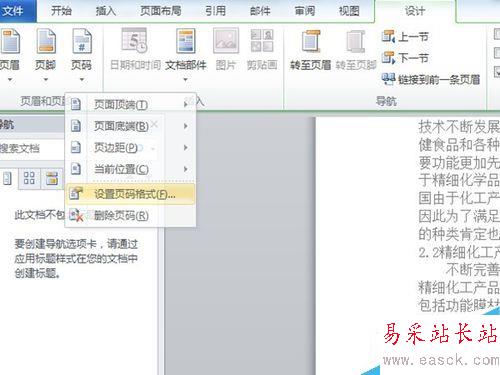The width and height of the screenshot is (500, 375).
Task: Expand the 页边距 submenu arrow
Action: point(186,148)
